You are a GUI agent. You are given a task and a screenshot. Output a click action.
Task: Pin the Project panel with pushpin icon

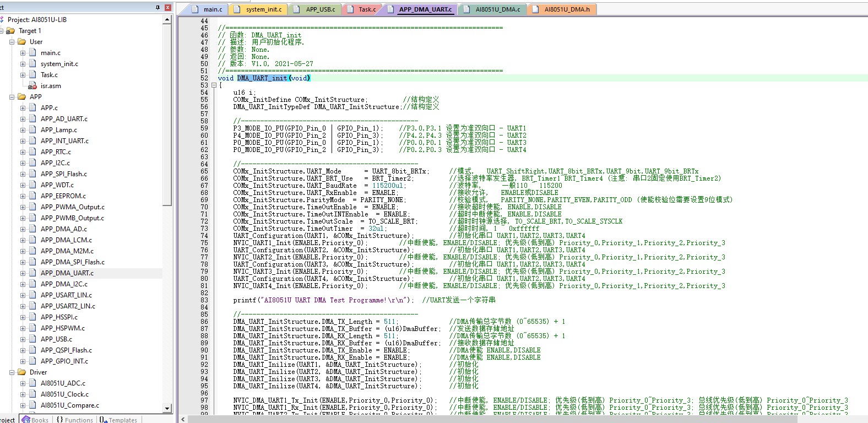point(158,7)
